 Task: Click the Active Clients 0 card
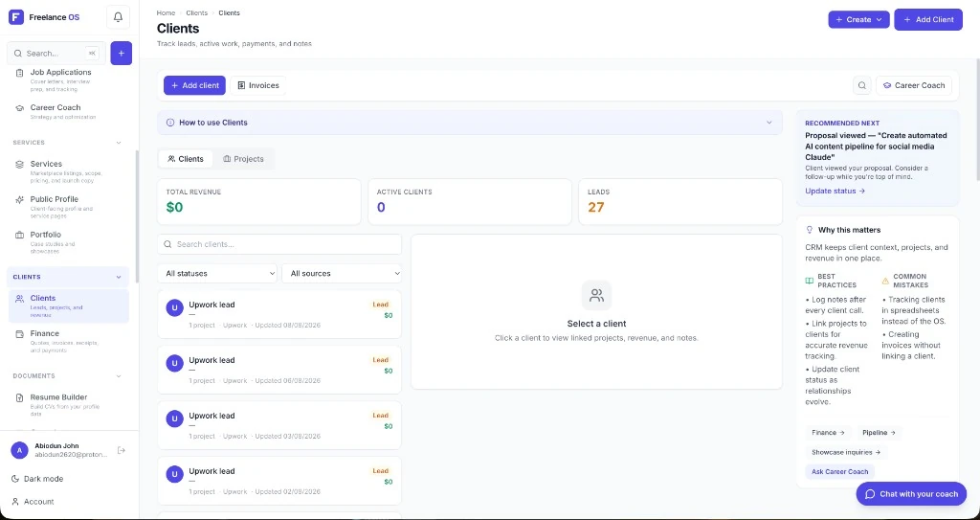469,201
